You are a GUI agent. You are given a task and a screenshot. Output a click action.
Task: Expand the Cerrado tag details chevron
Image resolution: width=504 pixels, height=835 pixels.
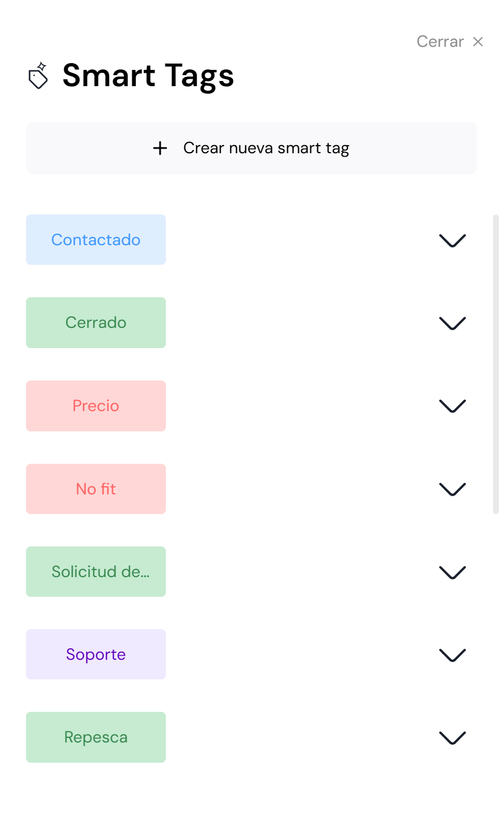452,323
